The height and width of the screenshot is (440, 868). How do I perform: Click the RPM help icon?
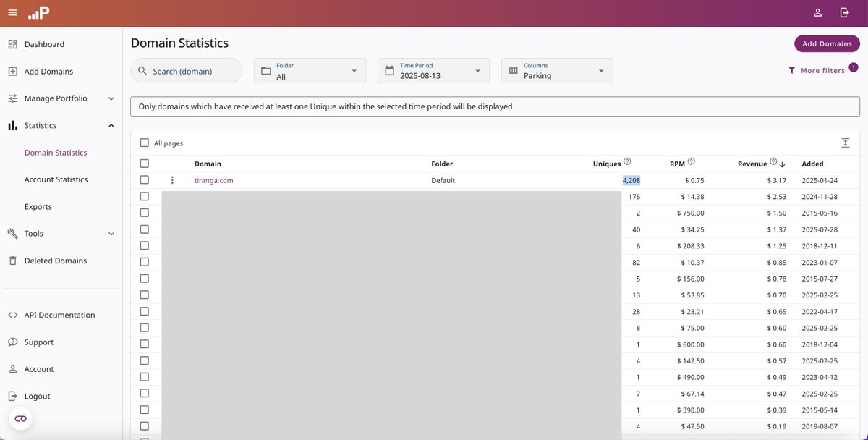pos(692,162)
